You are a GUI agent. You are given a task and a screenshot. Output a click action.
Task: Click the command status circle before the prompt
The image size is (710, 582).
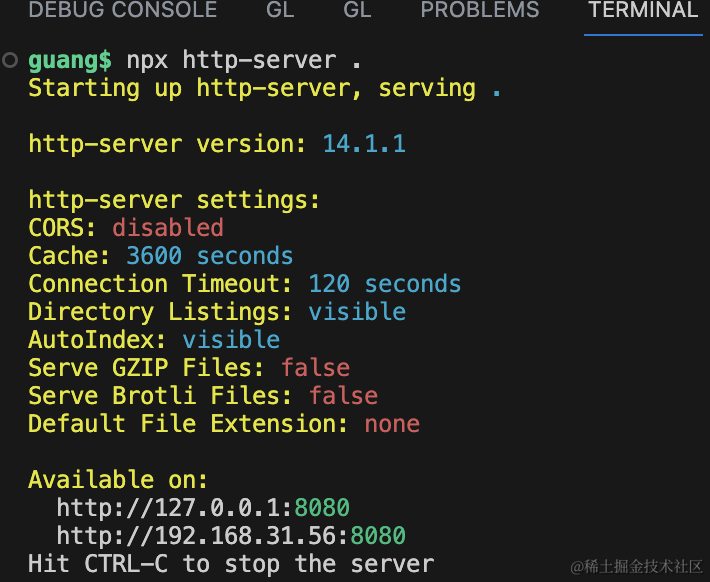(x=11, y=61)
